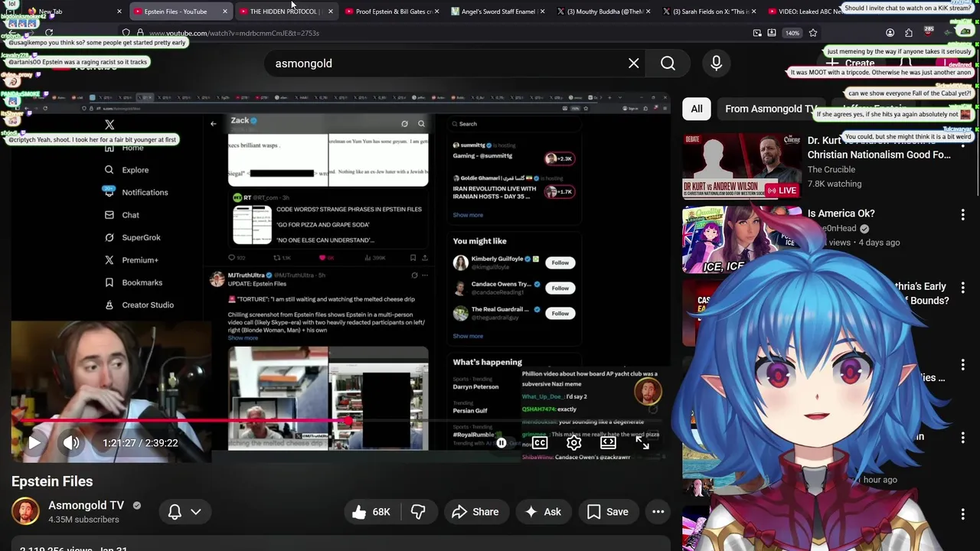Visit The Crucible channel link

[831, 169]
